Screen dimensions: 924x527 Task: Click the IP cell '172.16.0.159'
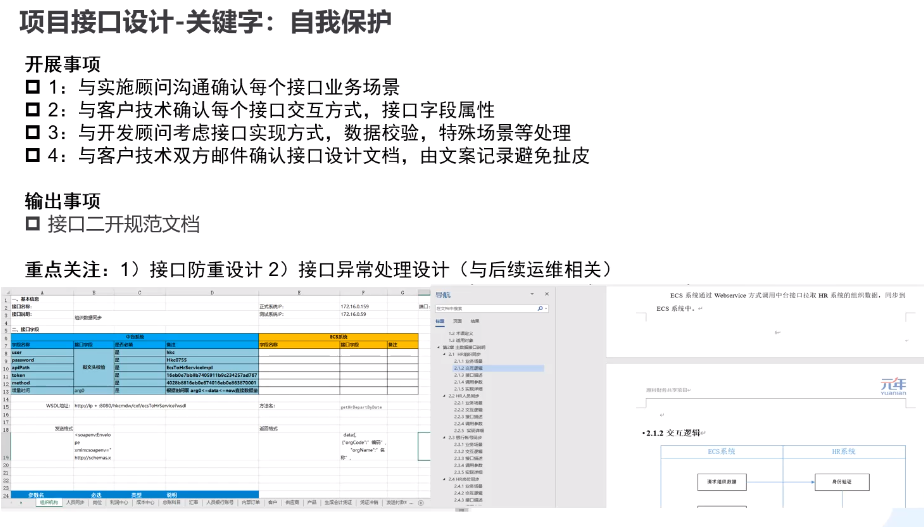click(x=363, y=307)
